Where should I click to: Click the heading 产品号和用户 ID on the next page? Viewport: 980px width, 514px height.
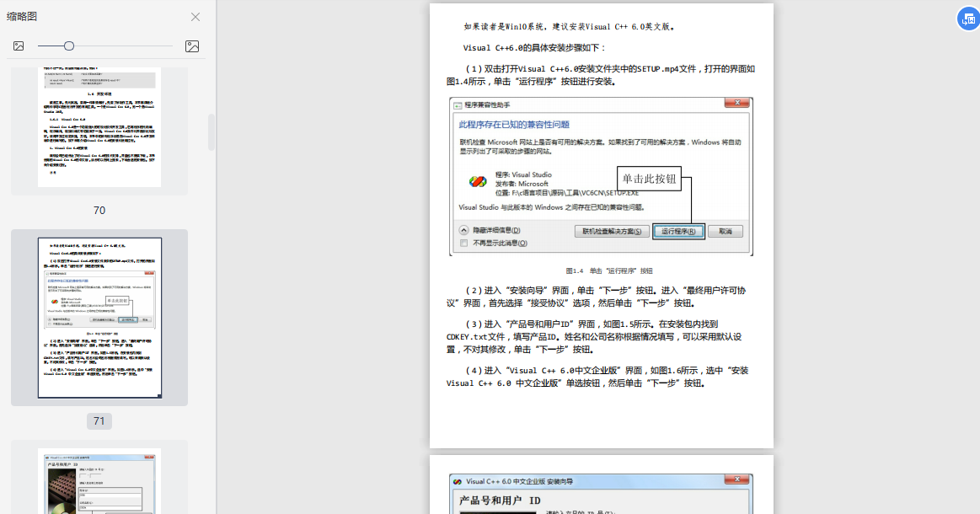coord(500,501)
